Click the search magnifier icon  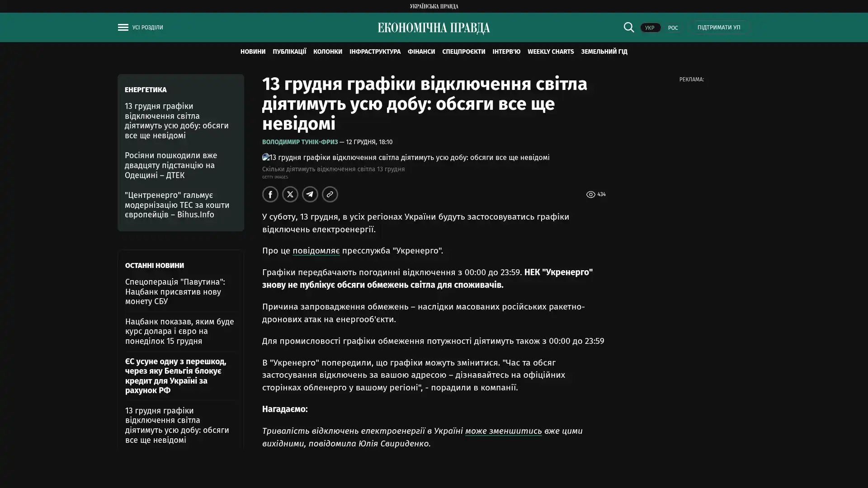click(628, 28)
